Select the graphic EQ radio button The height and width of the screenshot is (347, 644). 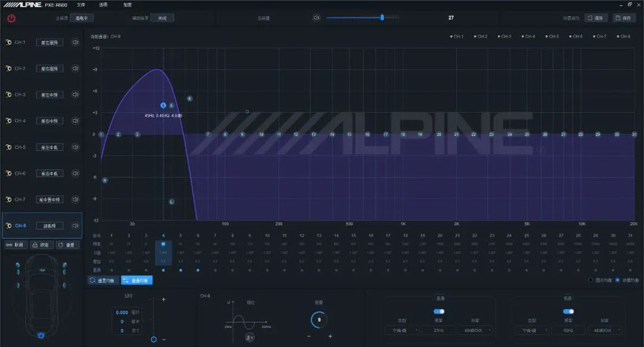coord(590,280)
